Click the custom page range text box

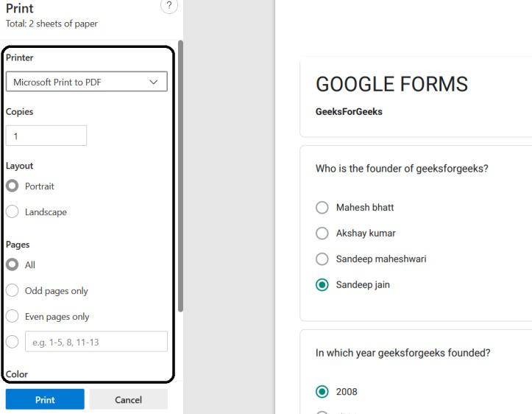(x=96, y=342)
